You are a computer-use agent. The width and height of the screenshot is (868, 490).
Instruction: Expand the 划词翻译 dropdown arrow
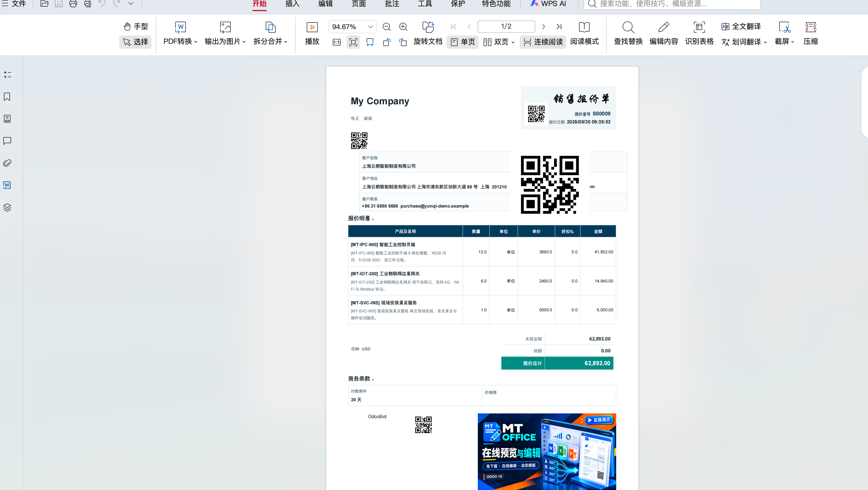pyautogui.click(x=766, y=42)
